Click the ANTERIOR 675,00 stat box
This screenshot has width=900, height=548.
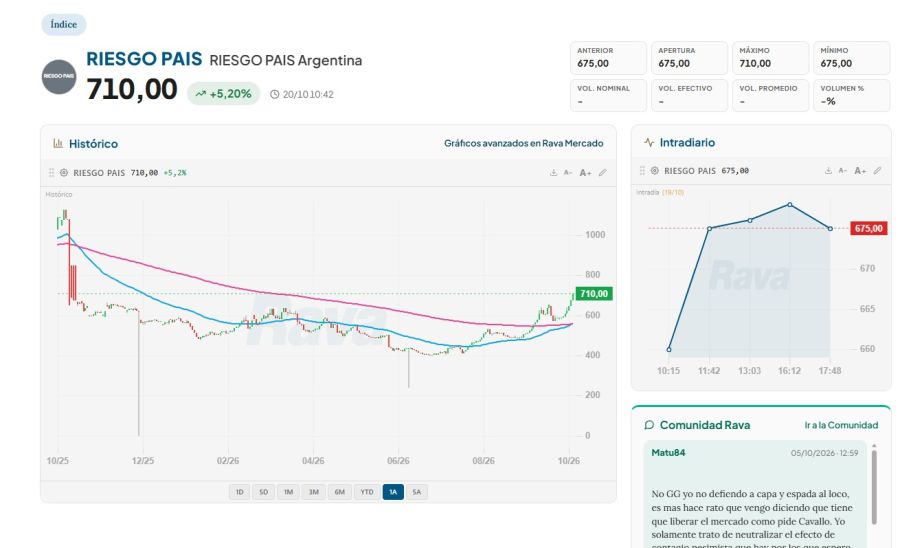point(608,58)
